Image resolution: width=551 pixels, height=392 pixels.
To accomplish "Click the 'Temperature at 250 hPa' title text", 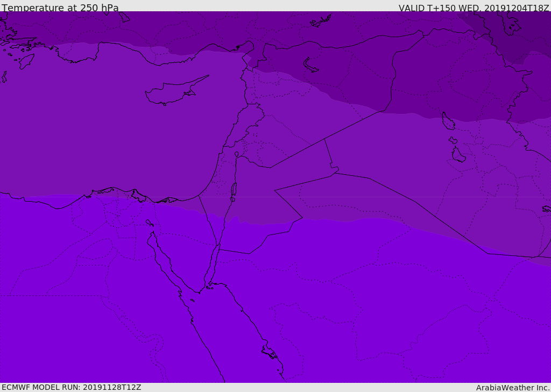I will pos(60,8).
